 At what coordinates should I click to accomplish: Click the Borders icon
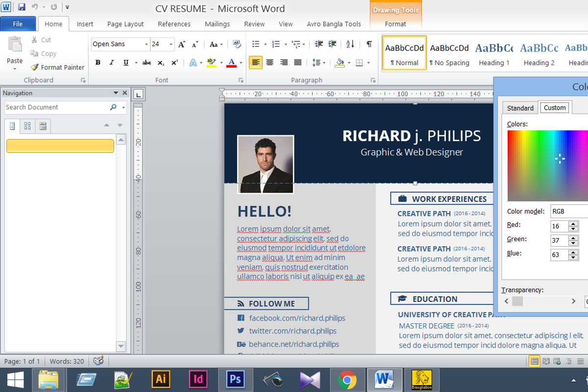coord(360,63)
